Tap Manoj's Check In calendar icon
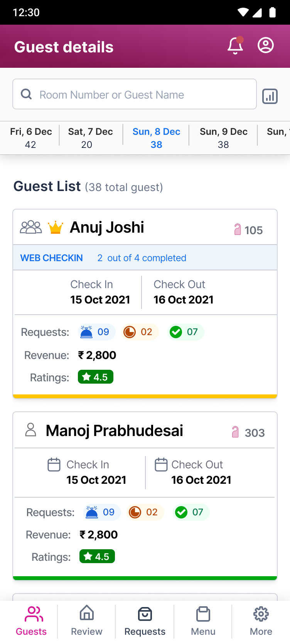Viewport: 290px width, 644px height. [54, 465]
